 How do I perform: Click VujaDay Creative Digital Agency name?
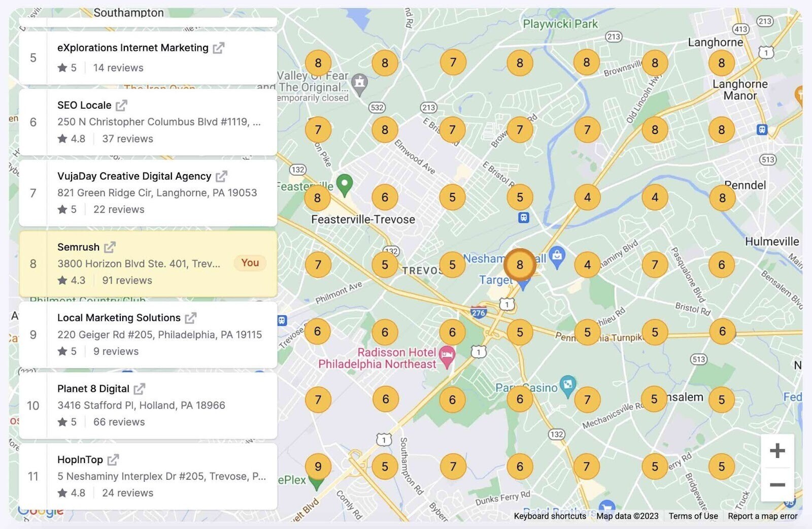click(134, 176)
